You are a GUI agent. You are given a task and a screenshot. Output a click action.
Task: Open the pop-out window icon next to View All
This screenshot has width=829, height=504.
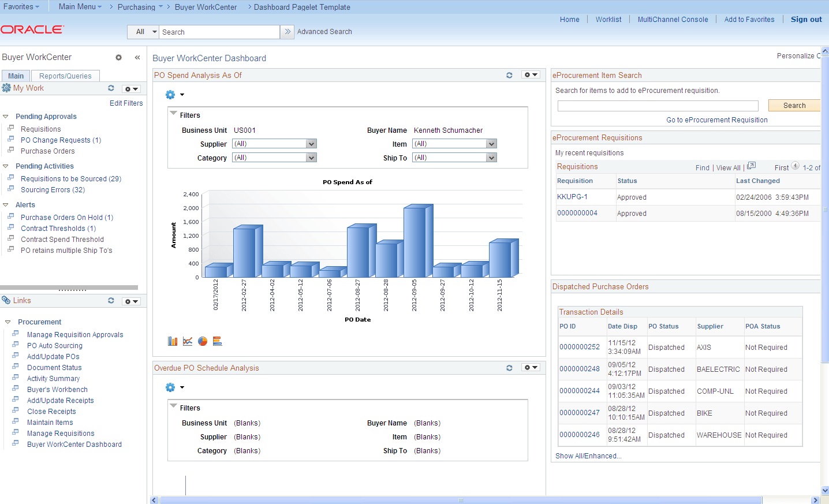click(751, 166)
